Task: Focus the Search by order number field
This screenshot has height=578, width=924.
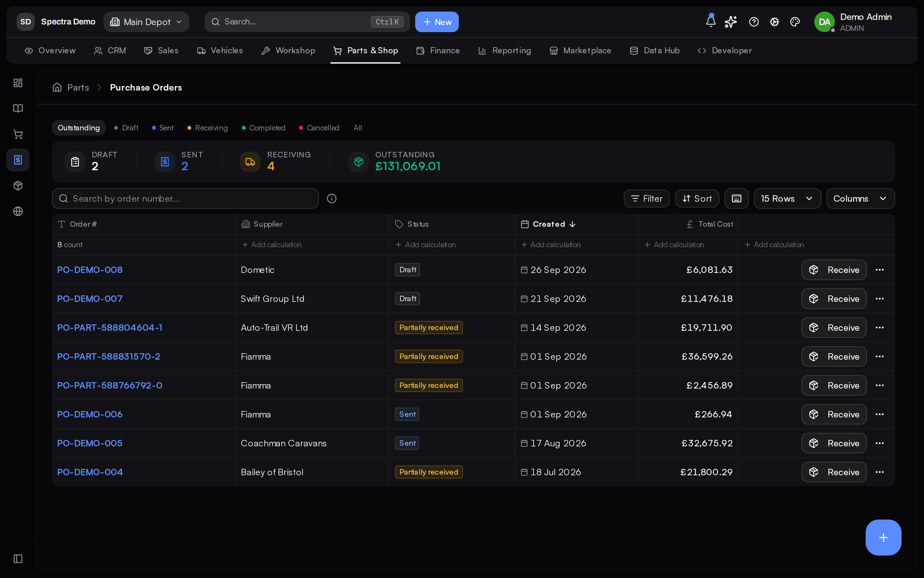Action: click(185, 198)
